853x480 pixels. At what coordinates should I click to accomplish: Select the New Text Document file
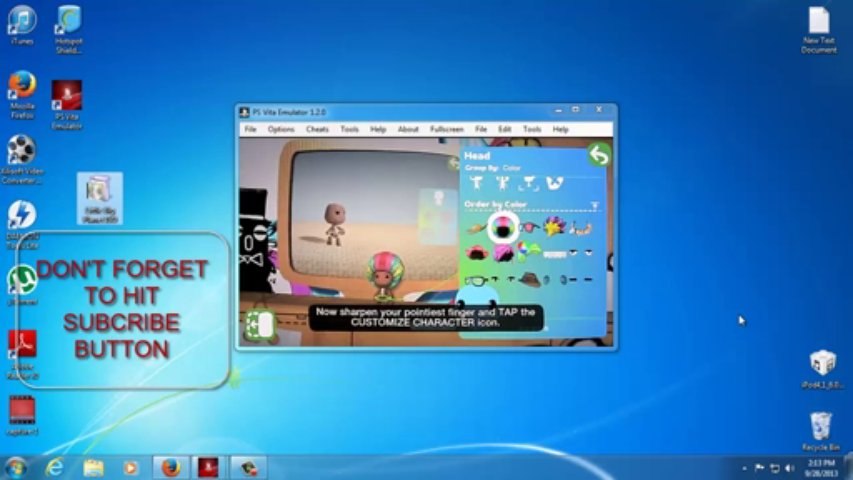[819, 30]
